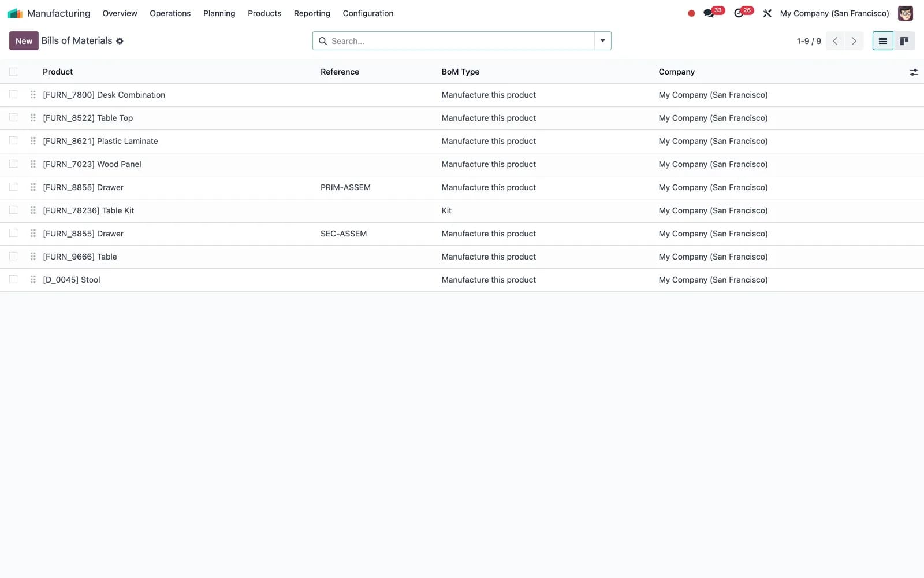The width and height of the screenshot is (924, 578).
Task: Select the Desk Combination row checkbox
Action: point(13,95)
